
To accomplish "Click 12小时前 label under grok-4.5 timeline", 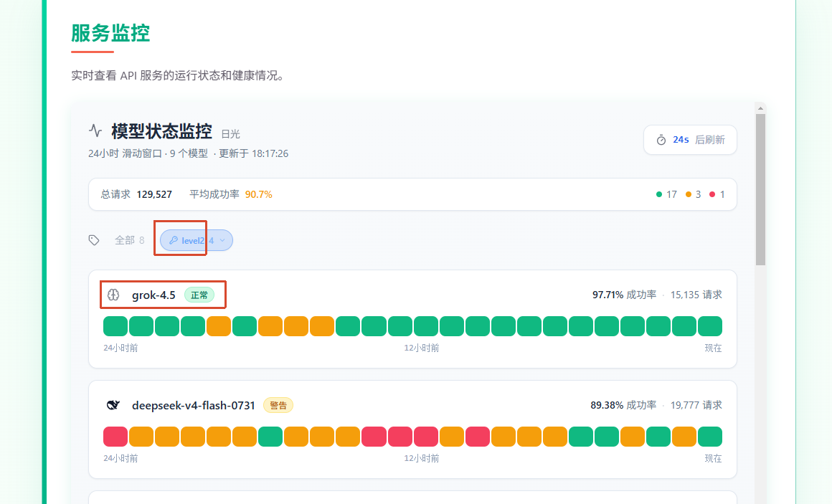I will pyautogui.click(x=421, y=348).
